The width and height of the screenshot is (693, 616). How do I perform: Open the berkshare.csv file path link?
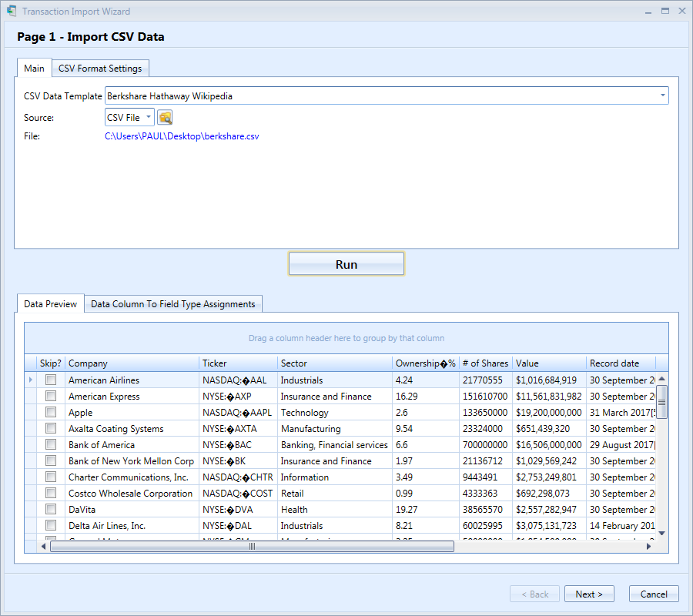[x=182, y=136]
